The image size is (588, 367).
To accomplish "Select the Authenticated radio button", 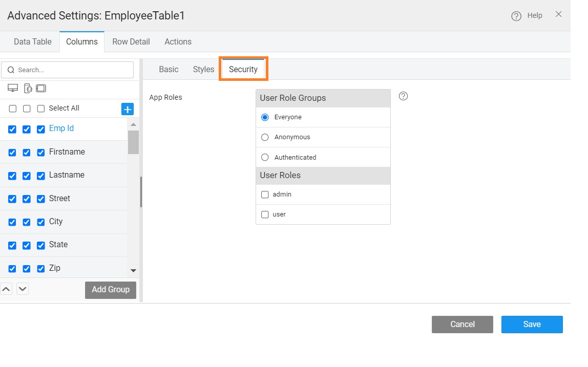I will tap(265, 157).
